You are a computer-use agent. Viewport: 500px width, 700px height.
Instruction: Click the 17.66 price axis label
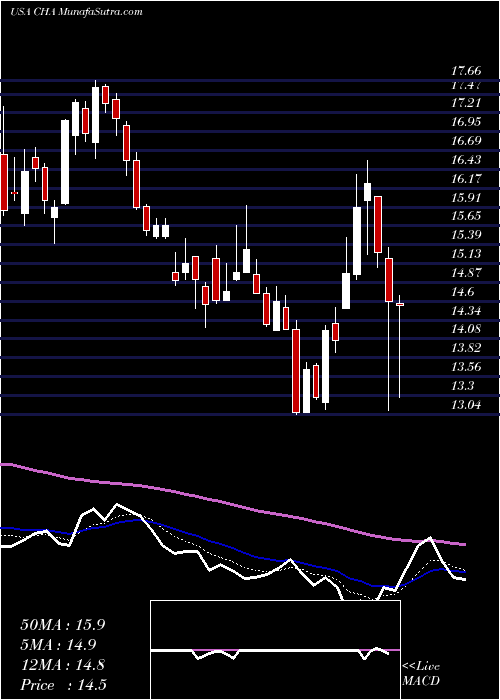point(466,71)
